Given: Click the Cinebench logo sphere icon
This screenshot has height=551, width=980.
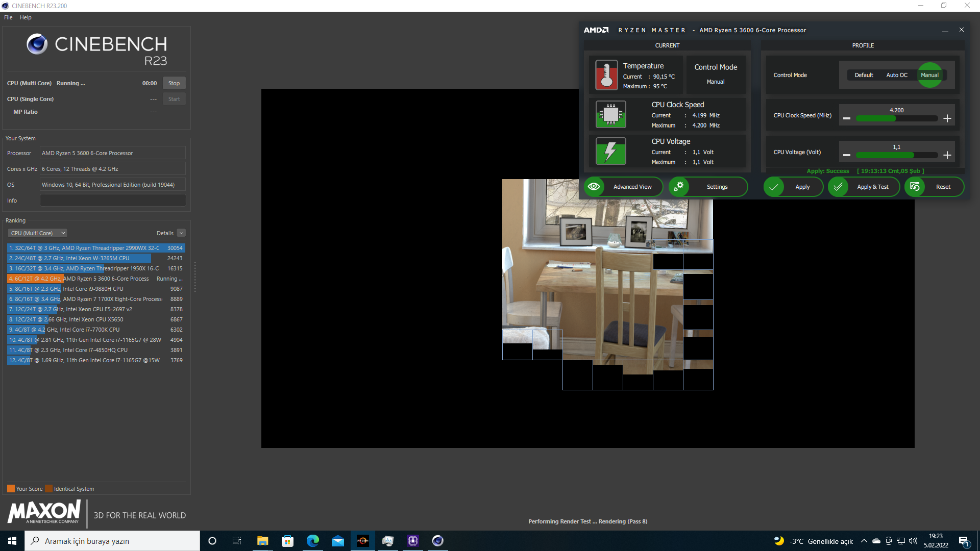Looking at the screenshot, I should click(x=37, y=44).
